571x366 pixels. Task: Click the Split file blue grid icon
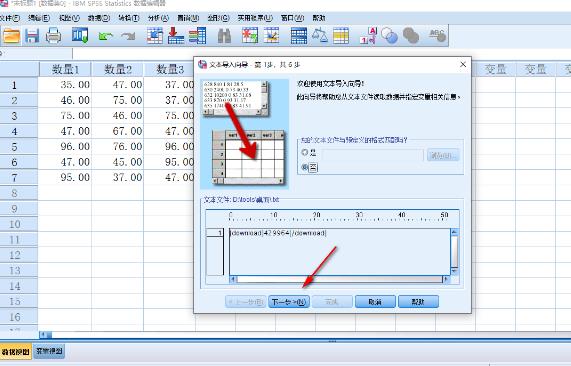pos(299,36)
